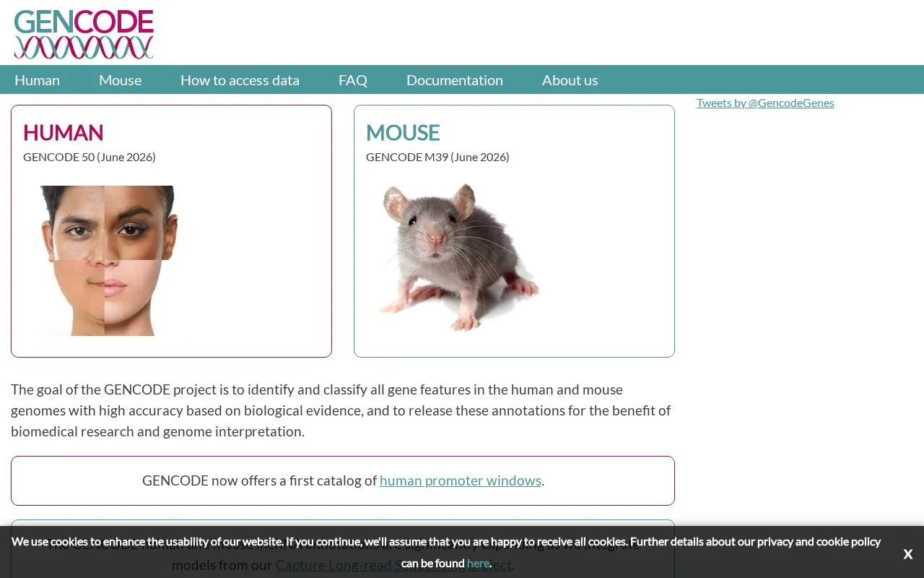The image size is (924, 578).
Task: Click the mouse photo
Action: (461, 256)
